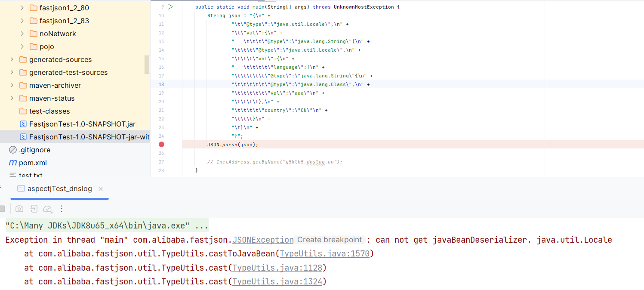Image resolution: width=644 pixels, height=290 pixels.
Task: Click the stop process icon in Run toolbar
Action: tap(2, 209)
